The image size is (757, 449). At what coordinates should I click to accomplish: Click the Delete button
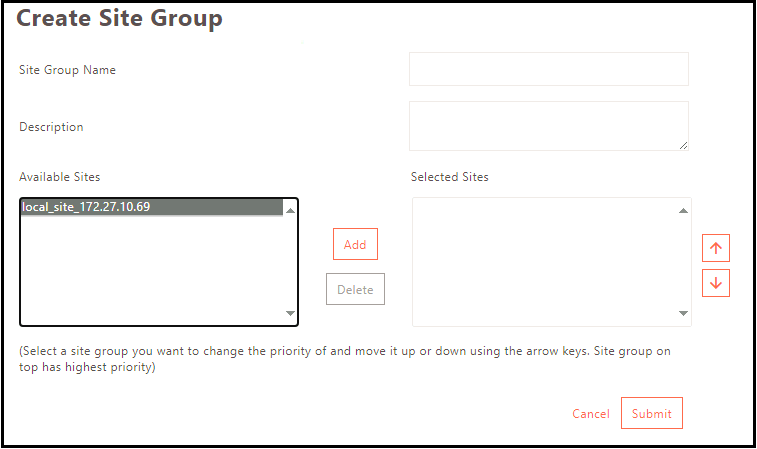355,289
